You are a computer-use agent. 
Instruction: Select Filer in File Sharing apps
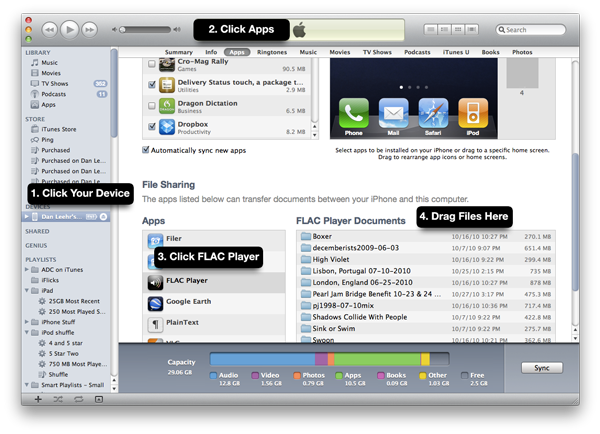click(214, 240)
